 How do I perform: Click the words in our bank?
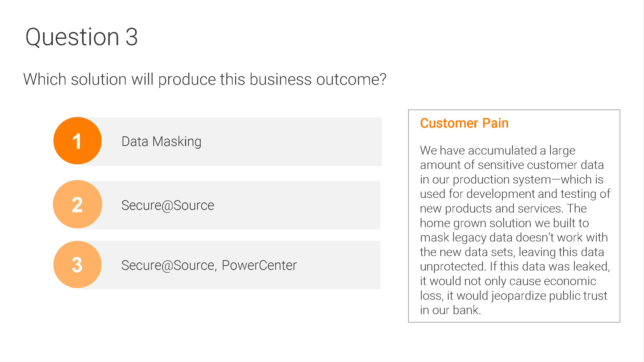tap(451, 310)
